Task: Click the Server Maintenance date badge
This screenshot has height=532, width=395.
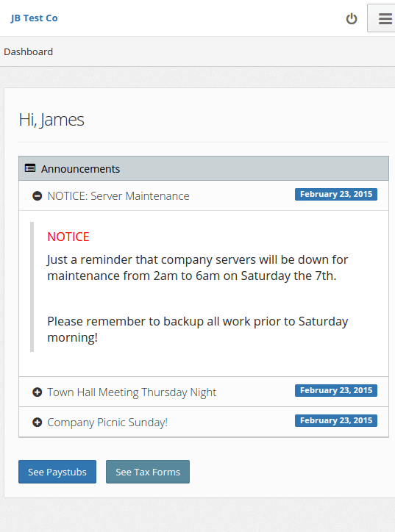Action: point(336,195)
